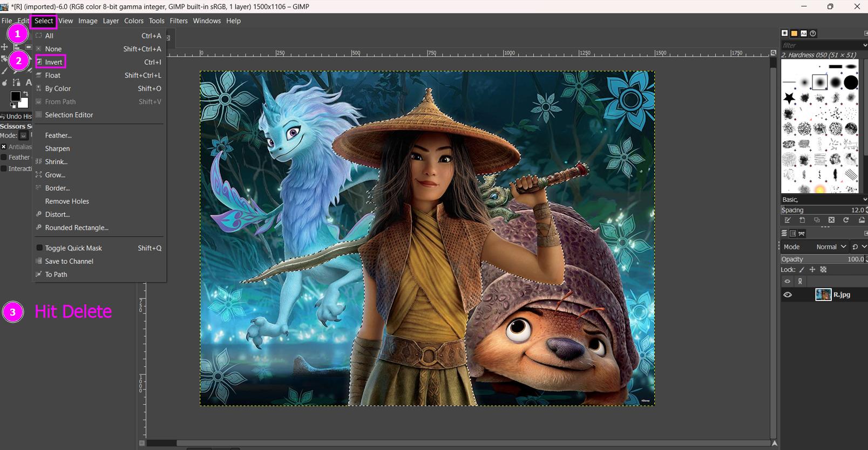Enable the Feather edges checkbox
The height and width of the screenshot is (450, 868).
[x=4, y=158]
